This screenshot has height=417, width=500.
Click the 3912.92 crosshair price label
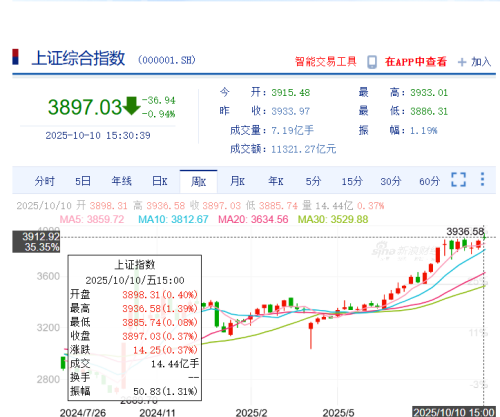41,237
